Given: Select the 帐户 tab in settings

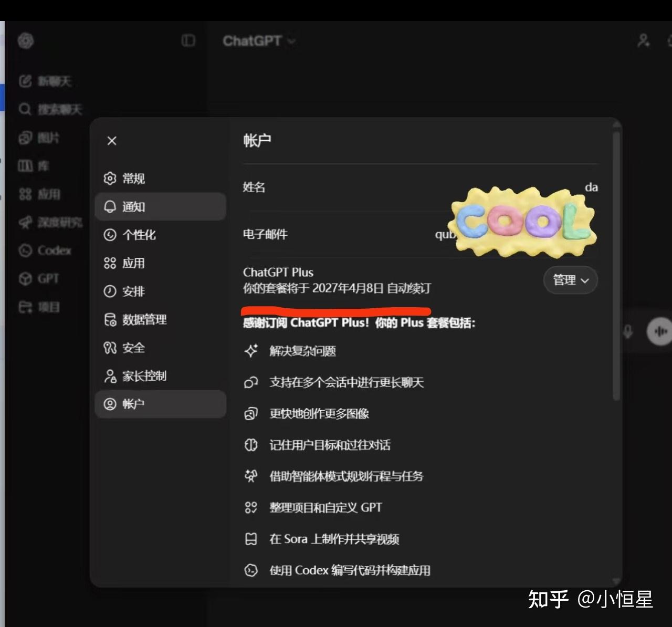Looking at the screenshot, I should pos(161,404).
